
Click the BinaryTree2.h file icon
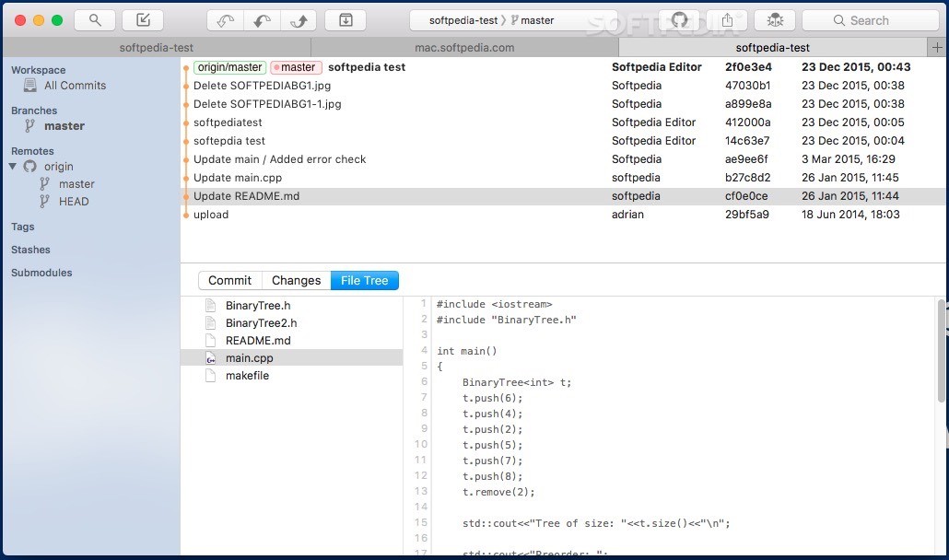[x=210, y=323]
